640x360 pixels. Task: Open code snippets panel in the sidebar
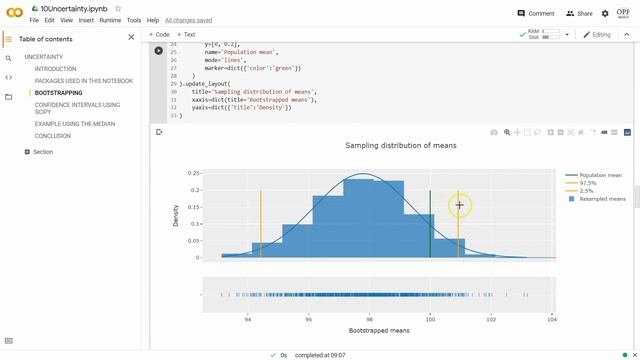[9, 78]
